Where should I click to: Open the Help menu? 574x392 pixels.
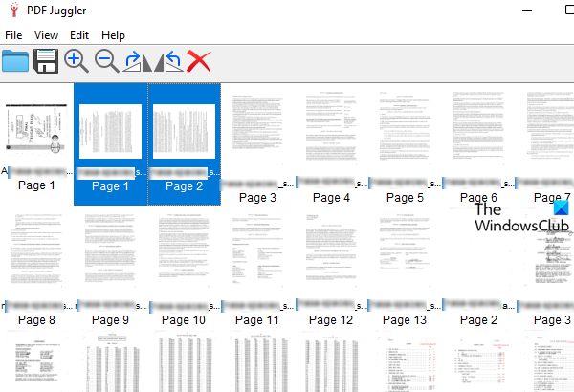pyautogui.click(x=113, y=35)
